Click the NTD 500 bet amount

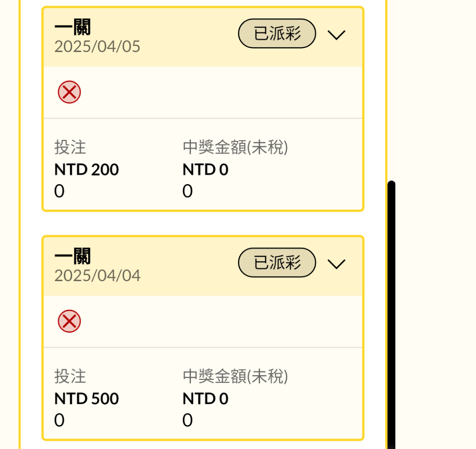(x=86, y=399)
